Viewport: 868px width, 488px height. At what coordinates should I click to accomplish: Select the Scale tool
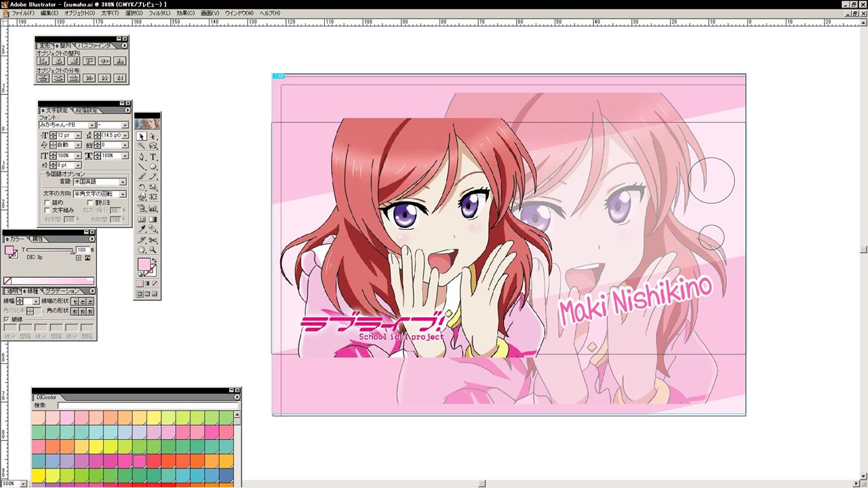pyautogui.click(x=153, y=187)
